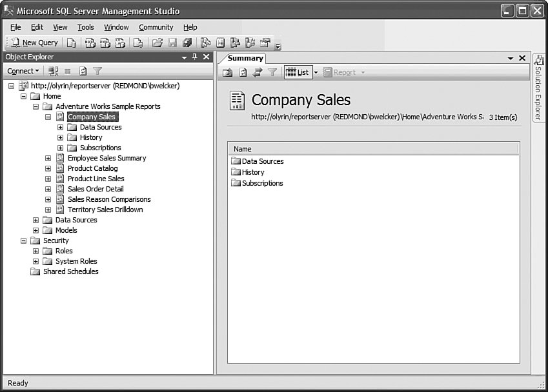548x392 pixels.
Task: Open a Database Engine Query
Action: 72,43
